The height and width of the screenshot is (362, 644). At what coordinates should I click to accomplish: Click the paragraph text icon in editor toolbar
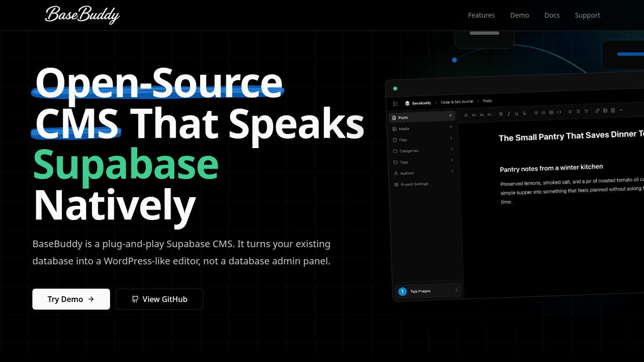pos(466,115)
